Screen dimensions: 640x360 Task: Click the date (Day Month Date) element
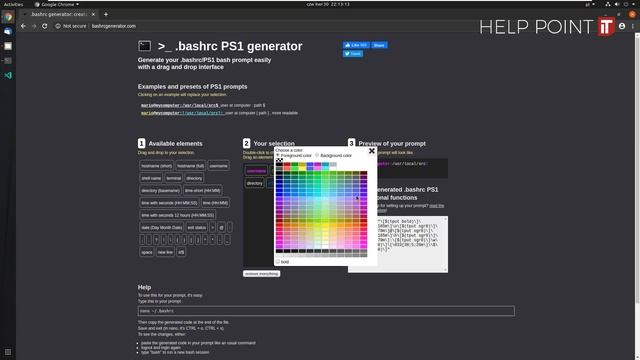pos(162,227)
